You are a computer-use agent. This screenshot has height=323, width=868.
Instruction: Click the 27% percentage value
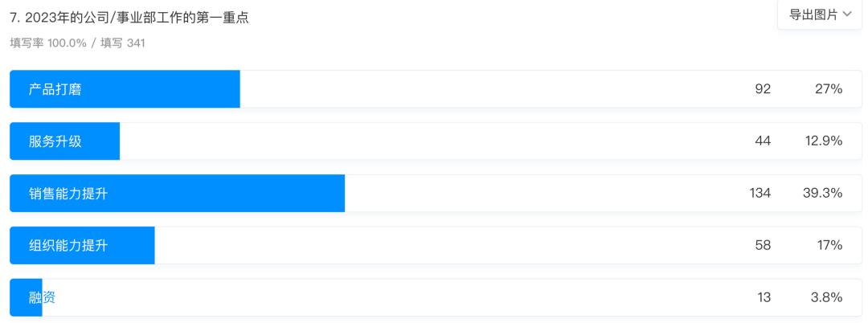827,89
